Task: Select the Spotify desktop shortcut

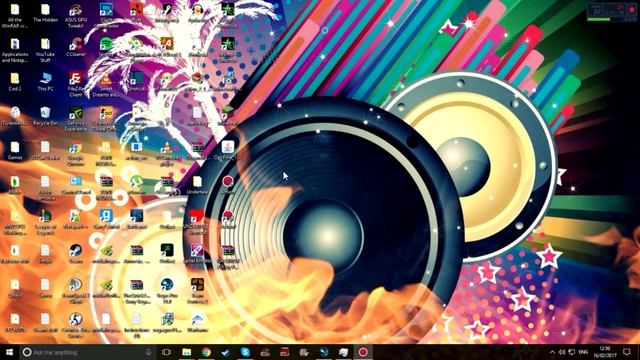Action: tap(106, 47)
